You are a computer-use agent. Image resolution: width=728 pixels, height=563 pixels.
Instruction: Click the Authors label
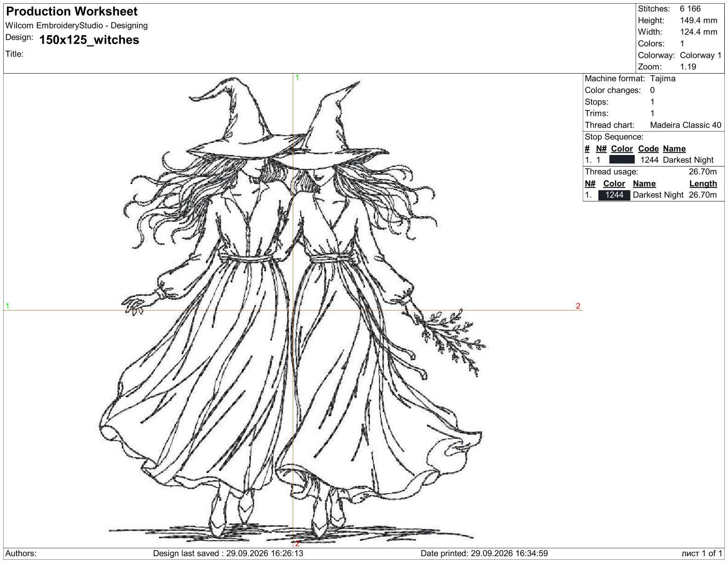tap(21, 553)
